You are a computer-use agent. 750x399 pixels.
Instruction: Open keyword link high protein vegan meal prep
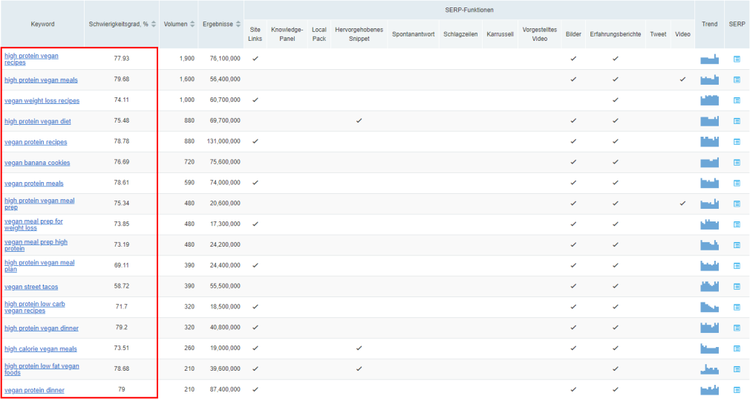(x=40, y=204)
